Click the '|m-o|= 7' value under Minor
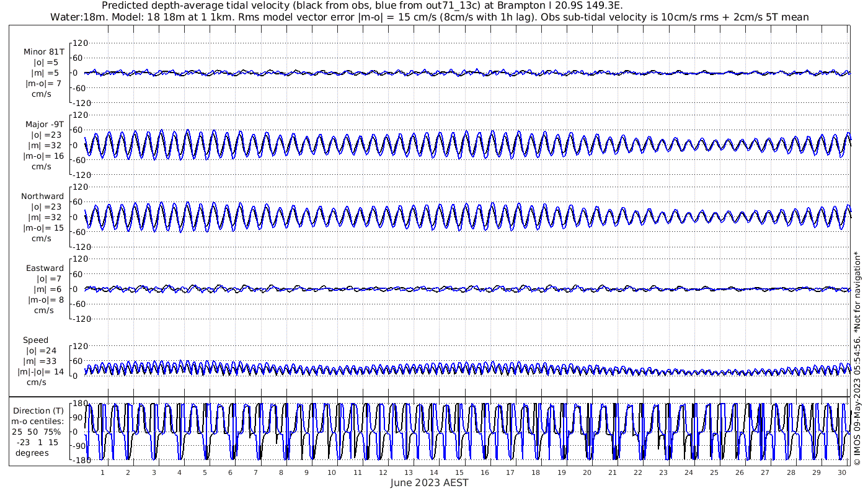Screen dimensions: 868x496 tap(43, 84)
